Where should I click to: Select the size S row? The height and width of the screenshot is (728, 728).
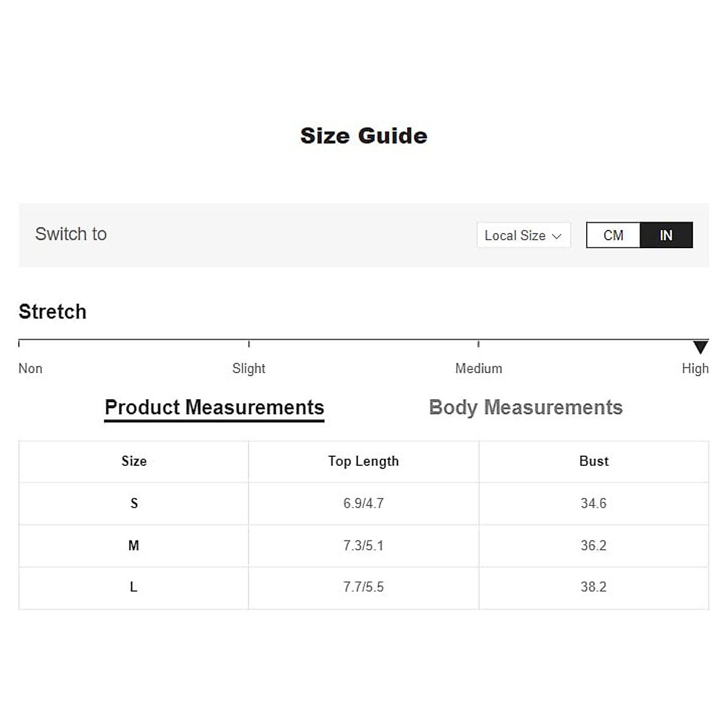pos(134,503)
